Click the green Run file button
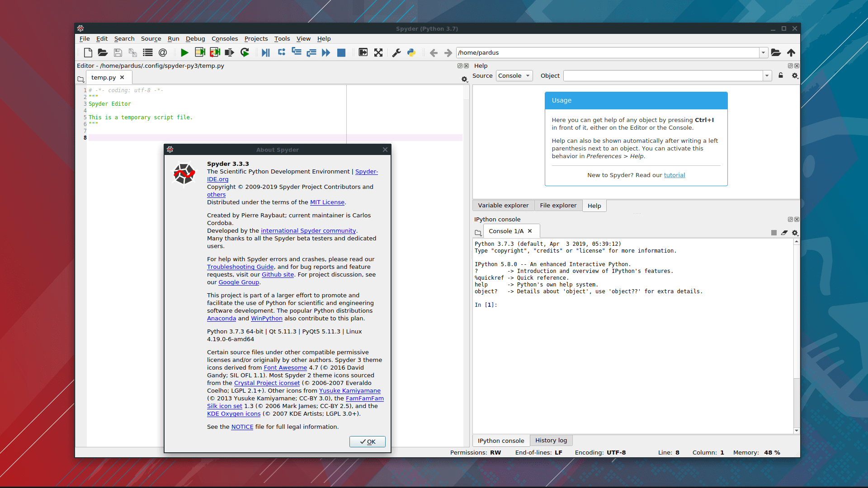Viewport: 868px width, 488px height. [x=184, y=53]
